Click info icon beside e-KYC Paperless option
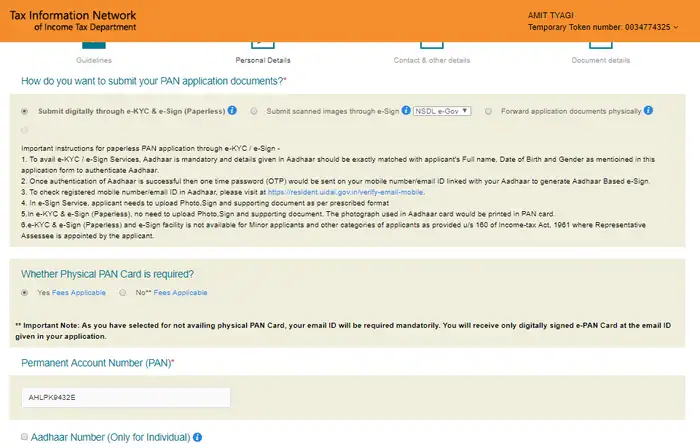This screenshot has width=700, height=448. click(x=232, y=110)
